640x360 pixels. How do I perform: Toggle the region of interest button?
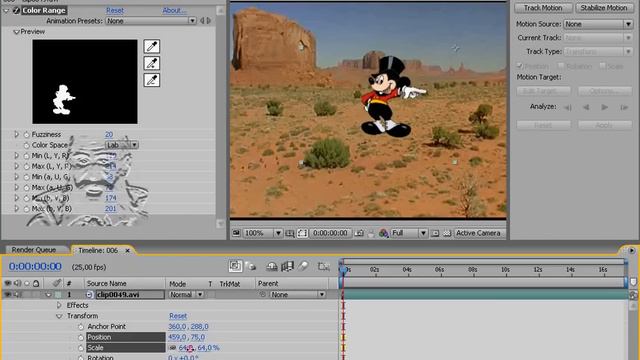click(x=302, y=233)
